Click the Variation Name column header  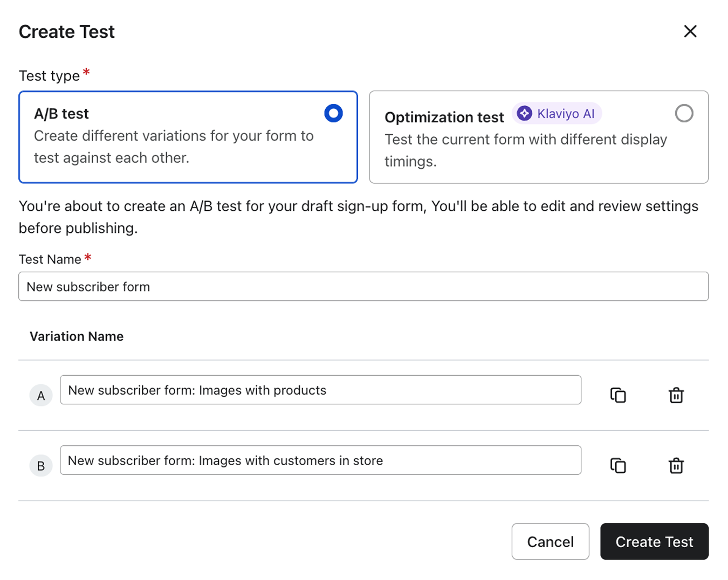click(77, 336)
